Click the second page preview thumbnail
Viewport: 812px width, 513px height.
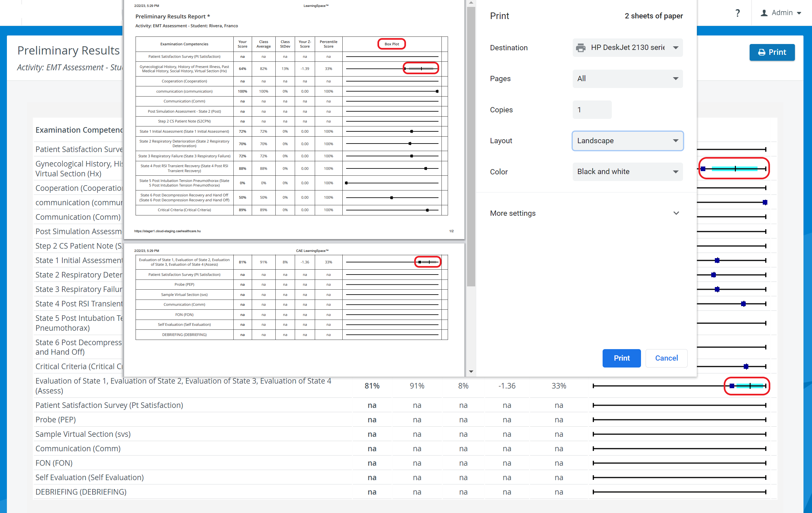point(294,309)
